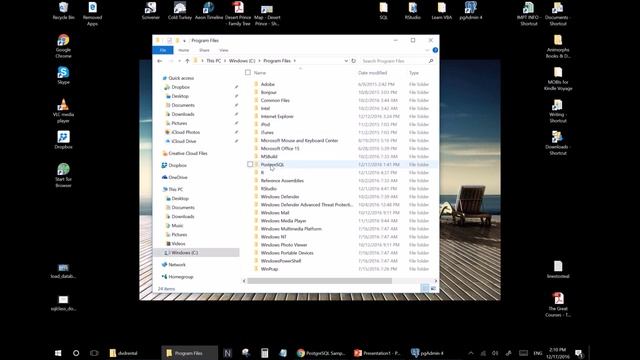
Task: Open Cold Turkey desktop shortcut
Action: coord(180,11)
